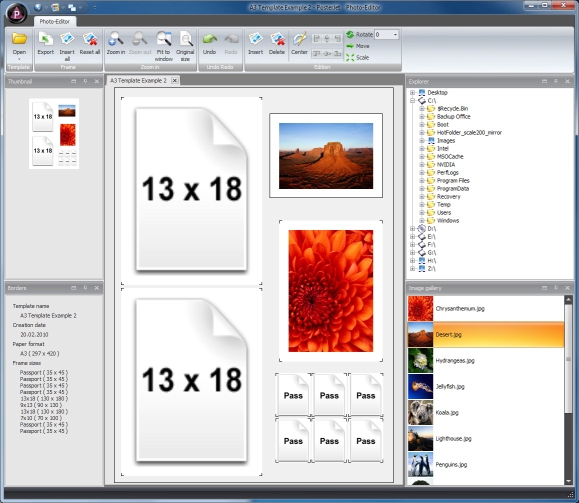This screenshot has height=503, width=579.
Task: Select HotFolder_scale200_mirror folder
Action: pyautogui.click(x=469, y=133)
